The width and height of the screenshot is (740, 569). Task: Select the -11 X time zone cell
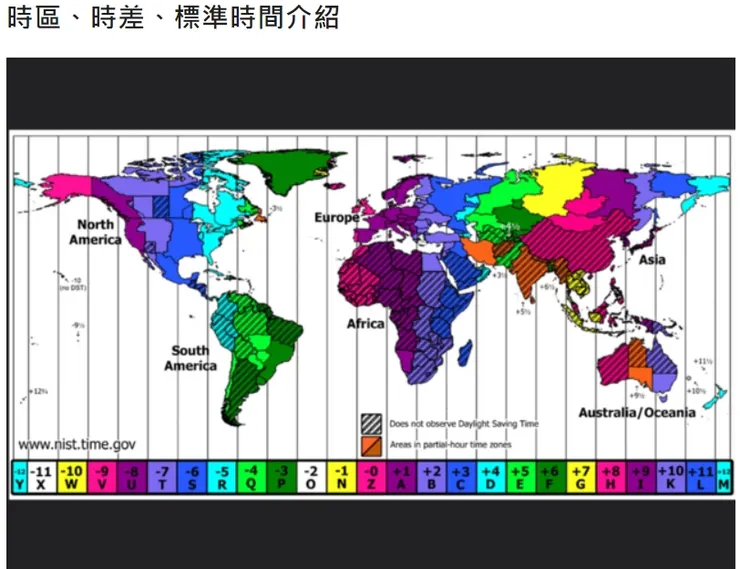coord(42,477)
